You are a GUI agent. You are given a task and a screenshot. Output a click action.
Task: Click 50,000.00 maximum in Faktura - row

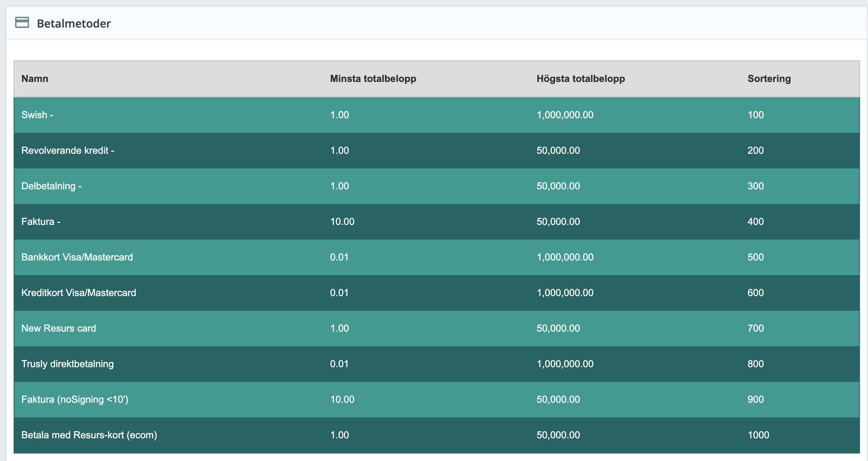pos(558,221)
